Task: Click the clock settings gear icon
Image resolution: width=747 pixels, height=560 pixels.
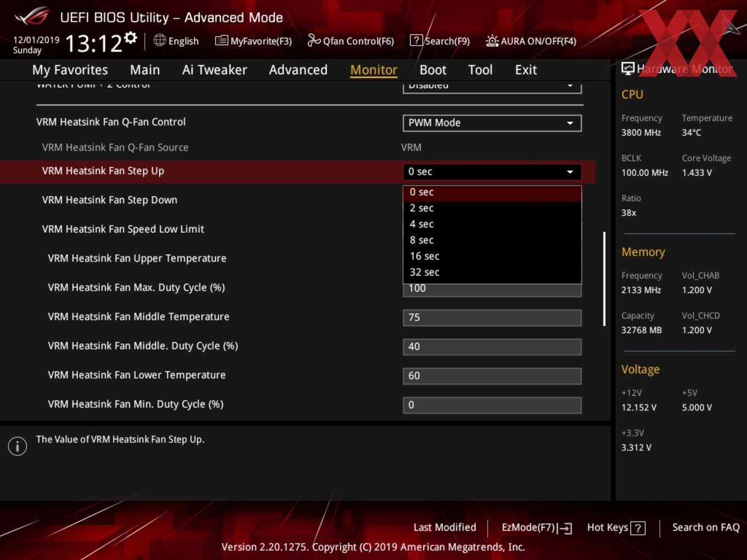Action: click(x=130, y=38)
